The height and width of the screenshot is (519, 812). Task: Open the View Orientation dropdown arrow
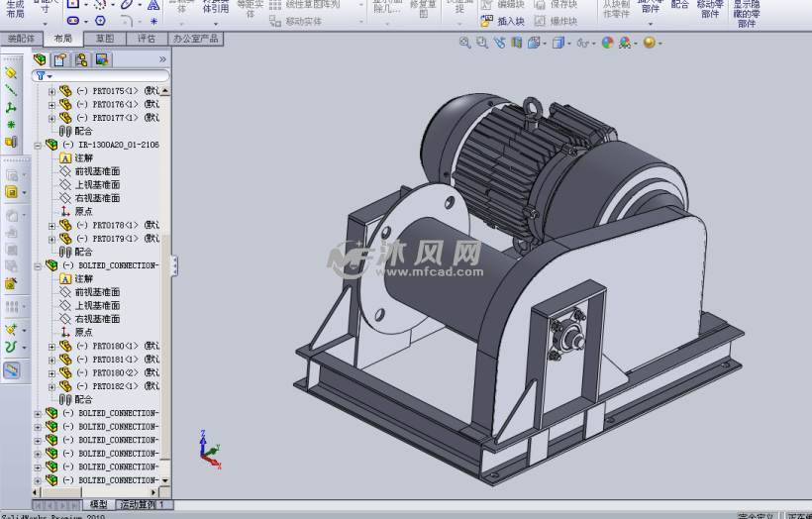pyautogui.click(x=545, y=44)
